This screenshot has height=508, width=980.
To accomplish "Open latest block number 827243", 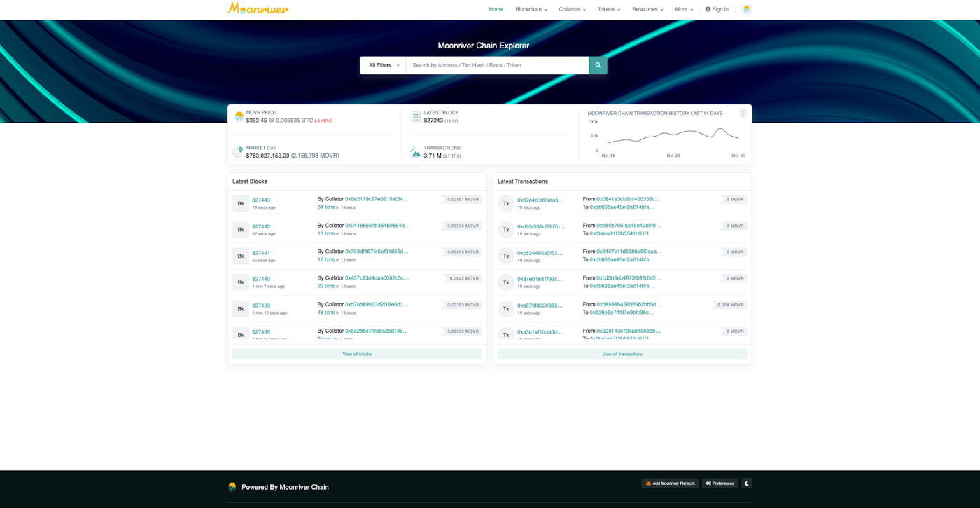I will tap(433, 121).
